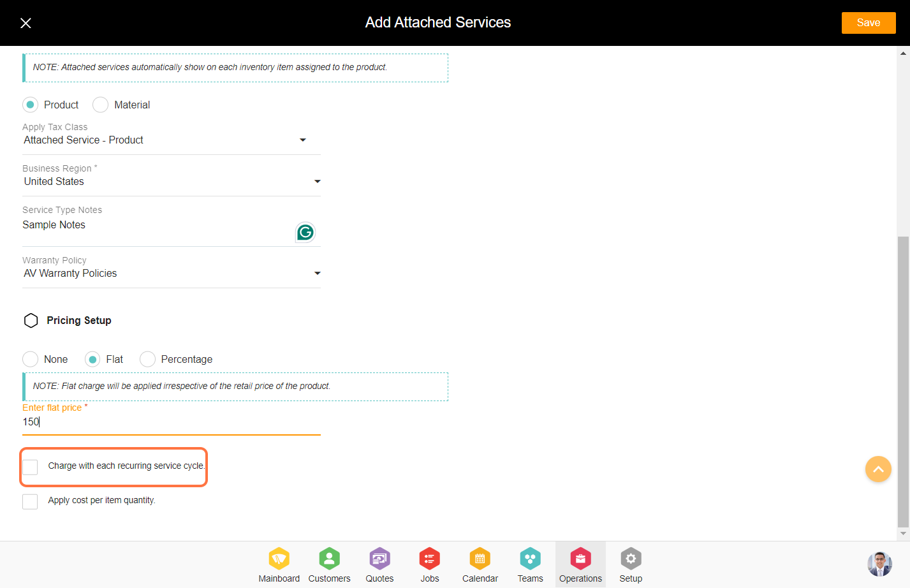Select the Product radio option
910x588 pixels.
pos(30,105)
